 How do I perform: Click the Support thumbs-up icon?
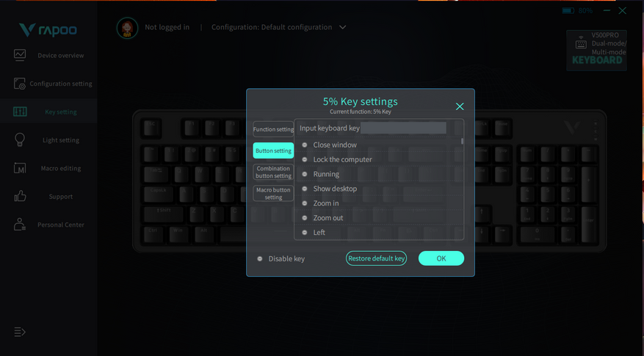(x=20, y=196)
